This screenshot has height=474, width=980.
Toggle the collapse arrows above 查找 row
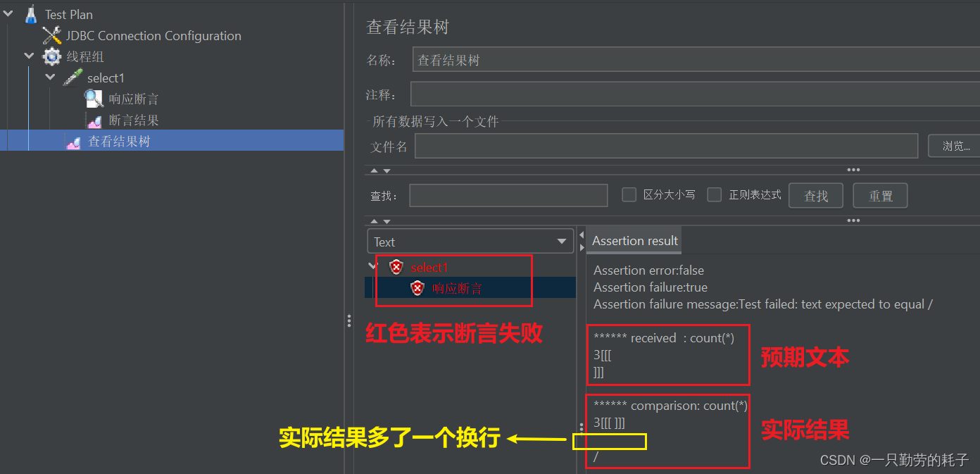(380, 170)
